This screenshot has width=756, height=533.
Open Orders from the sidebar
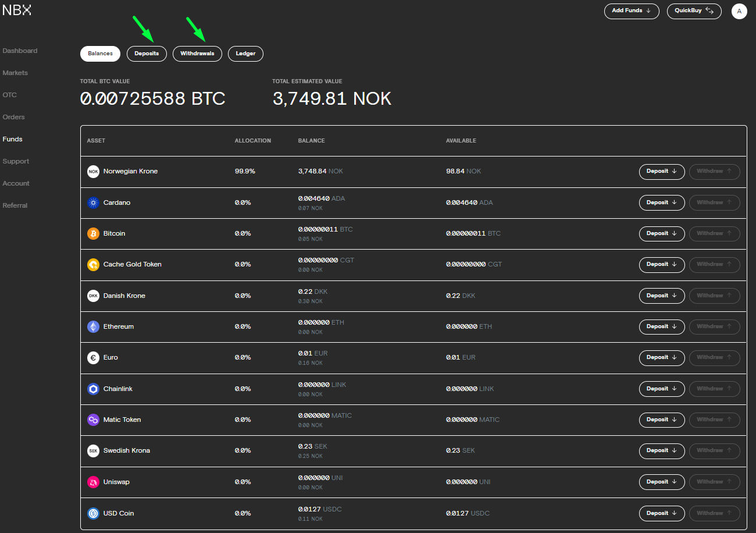(x=14, y=117)
